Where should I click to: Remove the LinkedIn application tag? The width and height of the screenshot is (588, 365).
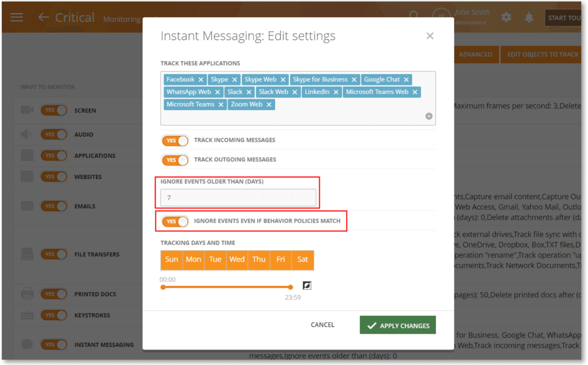(x=336, y=92)
